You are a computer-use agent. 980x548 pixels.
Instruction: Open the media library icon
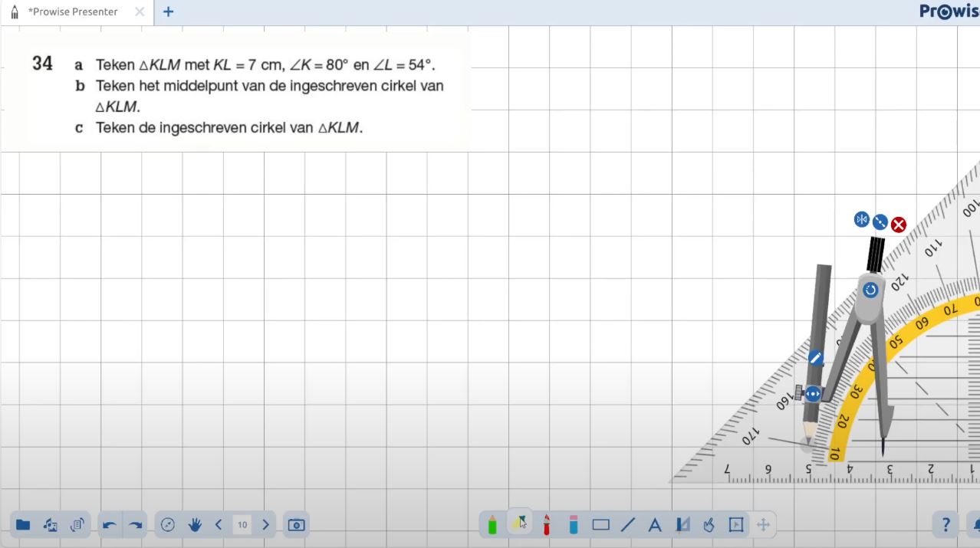[x=51, y=525]
